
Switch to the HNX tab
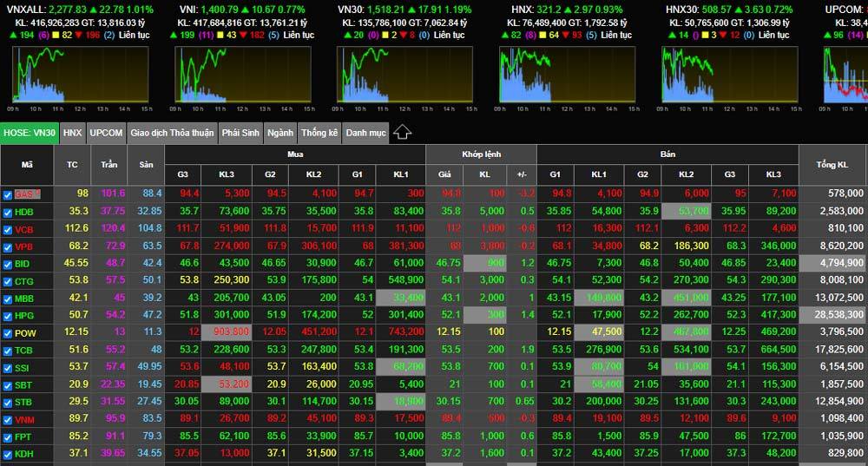[73, 133]
